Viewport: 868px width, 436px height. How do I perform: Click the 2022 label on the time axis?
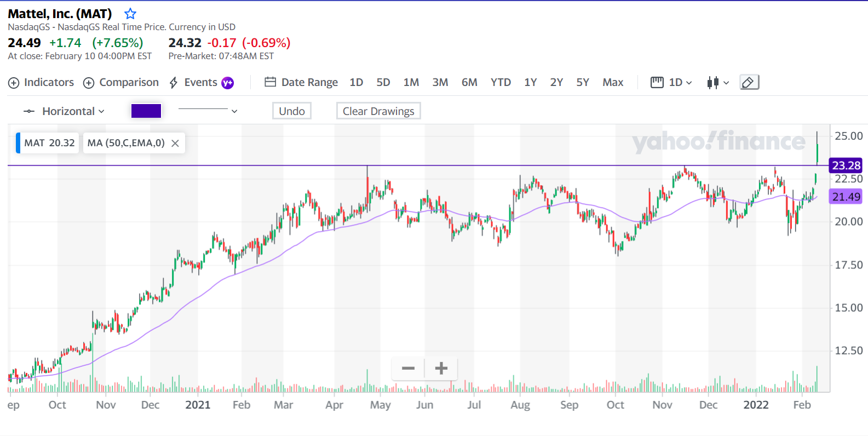756,405
